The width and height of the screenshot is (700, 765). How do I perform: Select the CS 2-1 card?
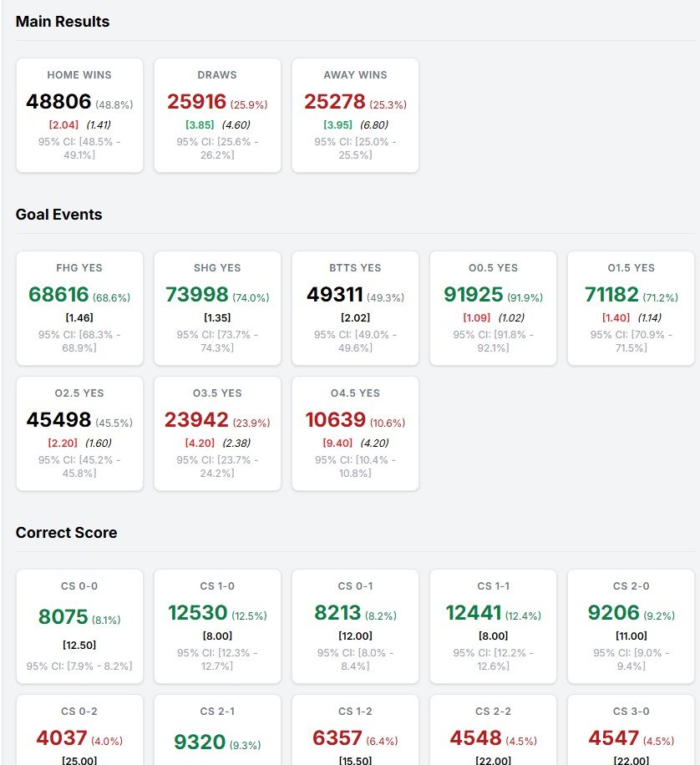(217, 735)
